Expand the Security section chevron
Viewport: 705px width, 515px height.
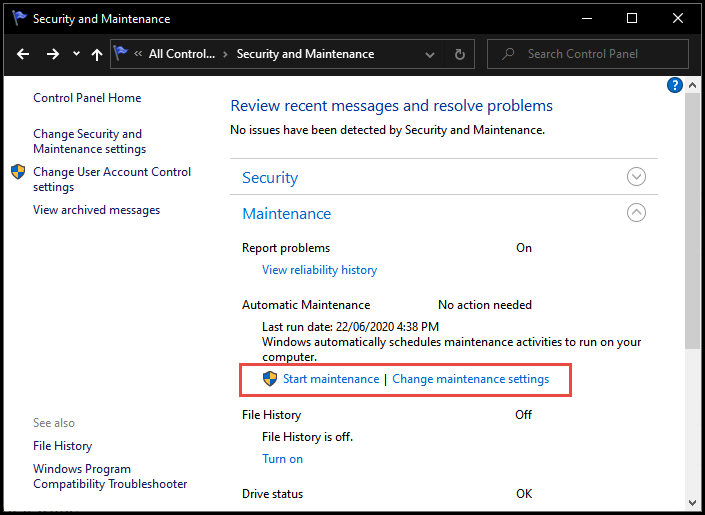[636, 177]
